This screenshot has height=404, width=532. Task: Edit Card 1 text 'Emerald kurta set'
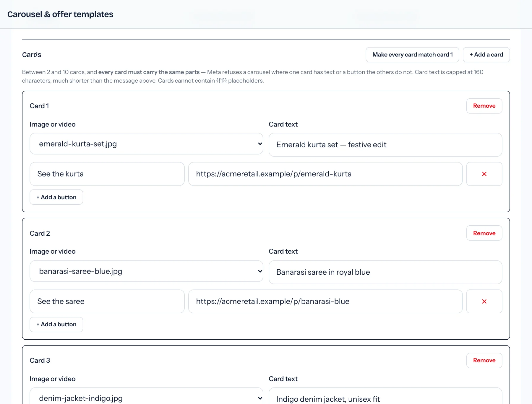click(x=385, y=145)
